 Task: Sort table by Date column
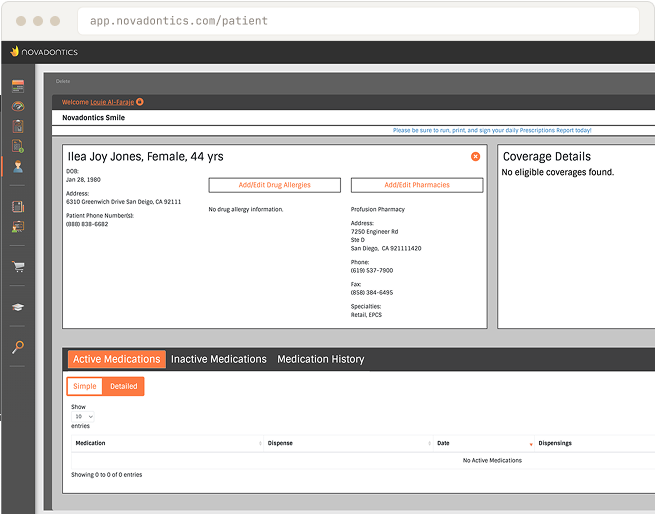click(x=484, y=443)
